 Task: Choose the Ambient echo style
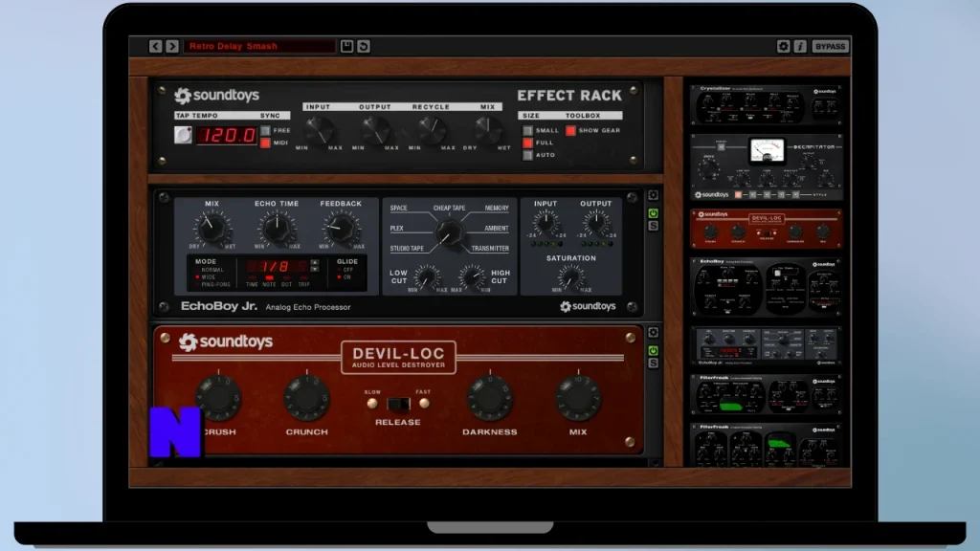click(497, 229)
